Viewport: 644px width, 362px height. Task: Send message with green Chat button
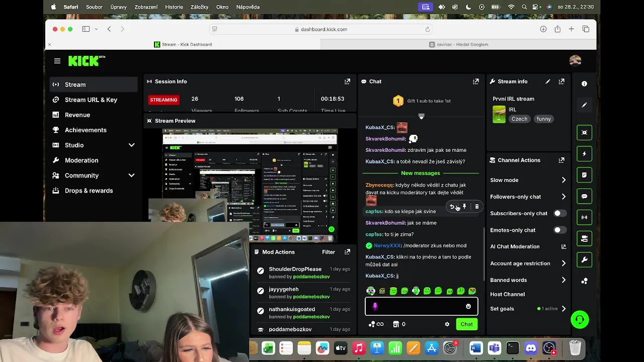[466, 324]
